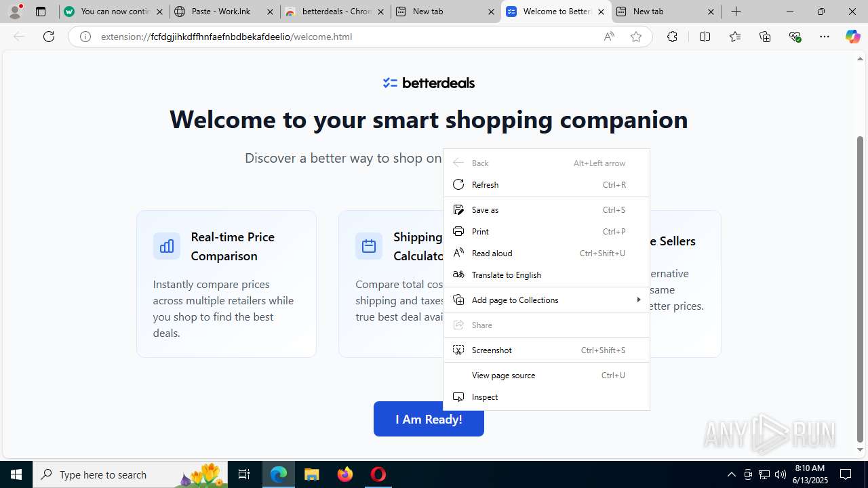Image resolution: width=868 pixels, height=488 pixels.
Task: Open Browser essentials heart icon
Action: coord(795,37)
